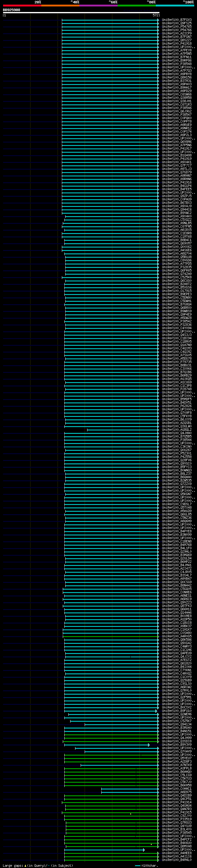Select hit label UniRef100_P62826
197x868 pixels.
point(177,406)
